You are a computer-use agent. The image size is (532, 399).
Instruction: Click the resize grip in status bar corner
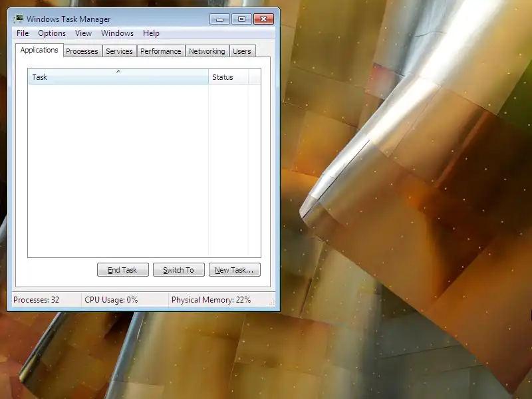pos(271,303)
